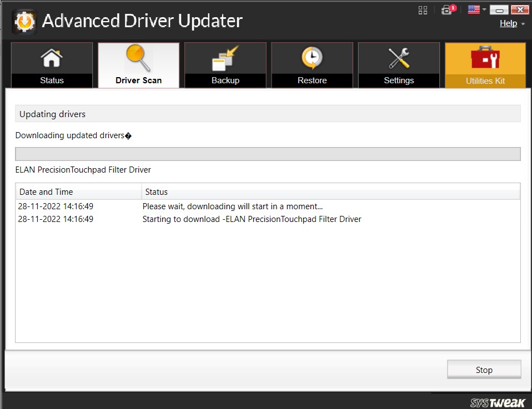Select the Starting to download log entry

(x=252, y=219)
